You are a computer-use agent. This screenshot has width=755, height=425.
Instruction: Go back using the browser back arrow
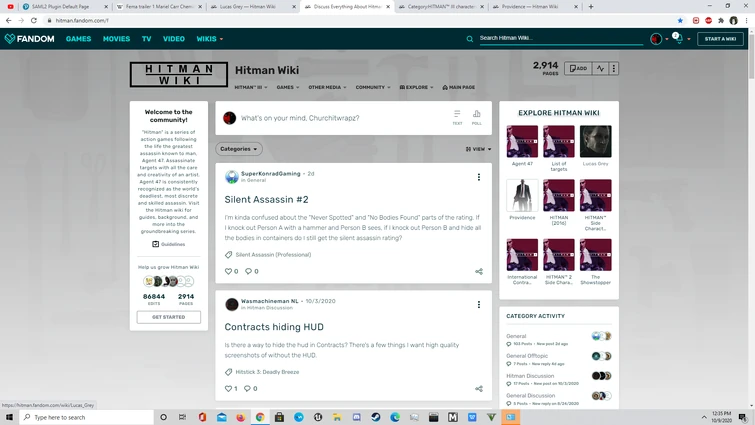[8, 20]
